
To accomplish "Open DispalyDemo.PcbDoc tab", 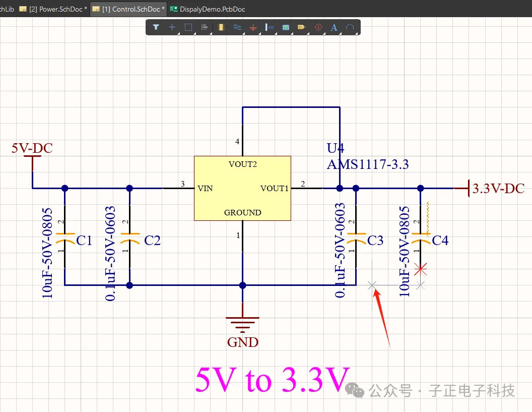I will tap(208, 9).
